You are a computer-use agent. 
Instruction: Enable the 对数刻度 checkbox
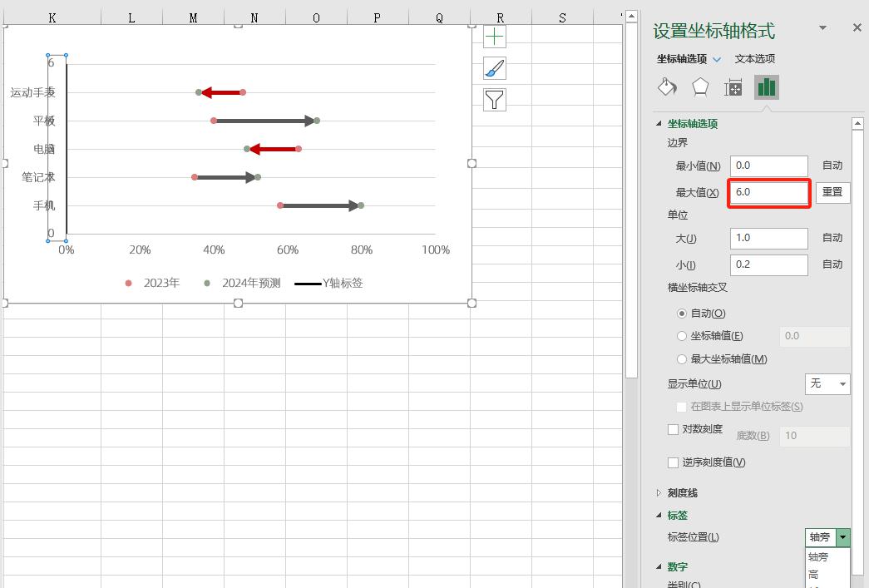(674, 429)
